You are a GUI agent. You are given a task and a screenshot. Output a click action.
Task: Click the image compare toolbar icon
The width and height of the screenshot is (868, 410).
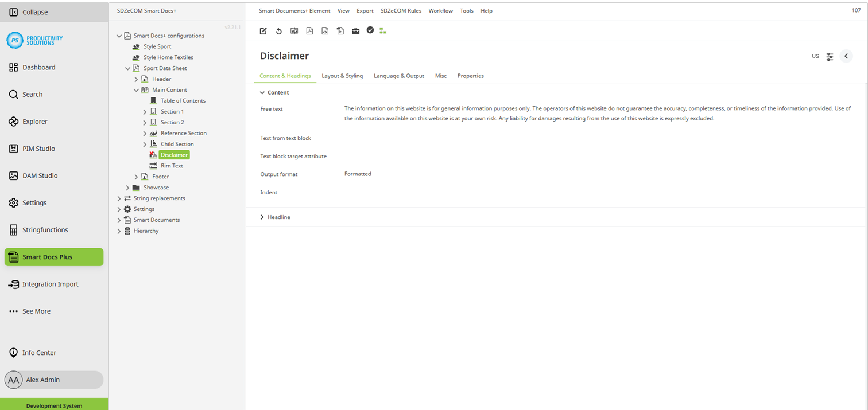[294, 31]
